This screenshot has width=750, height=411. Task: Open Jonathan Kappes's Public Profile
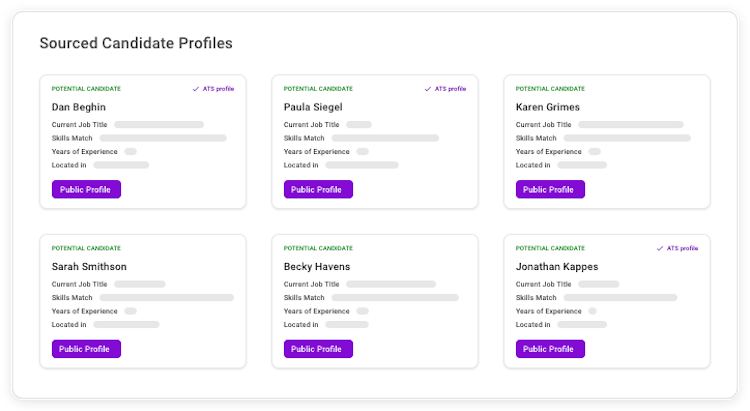point(550,349)
